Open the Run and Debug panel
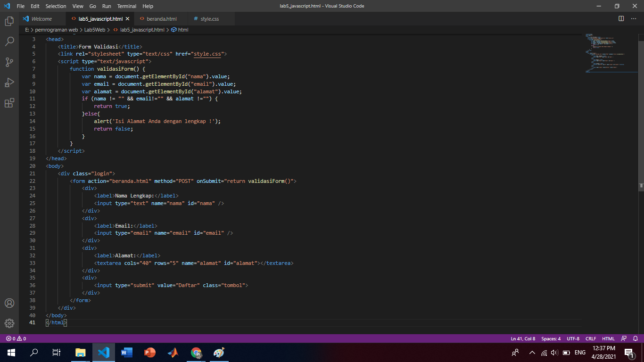644x362 pixels. (9, 82)
